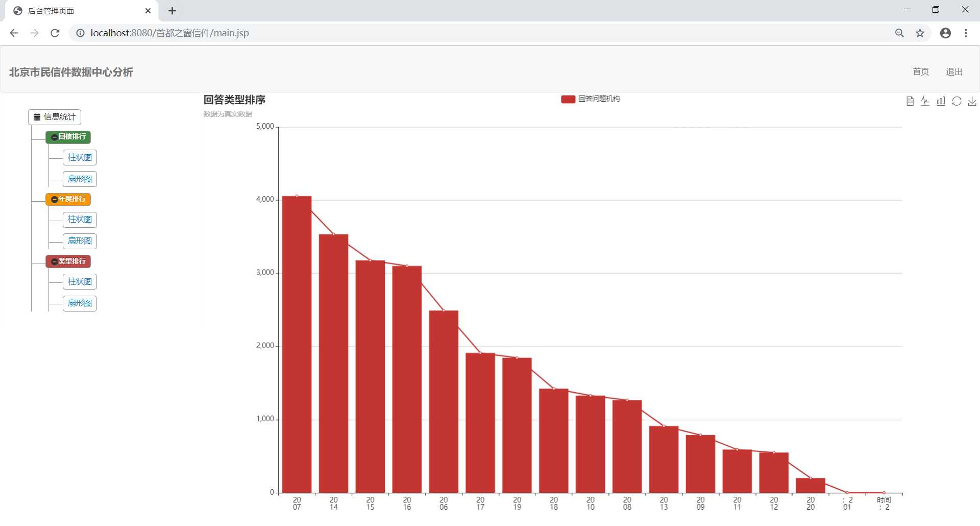Click the 2017 bar in the chart

480,423
